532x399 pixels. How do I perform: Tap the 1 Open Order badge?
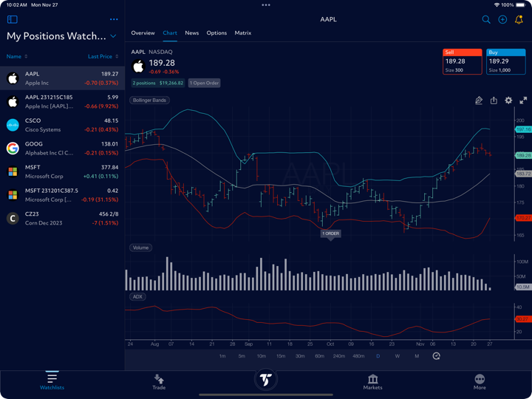coord(204,83)
